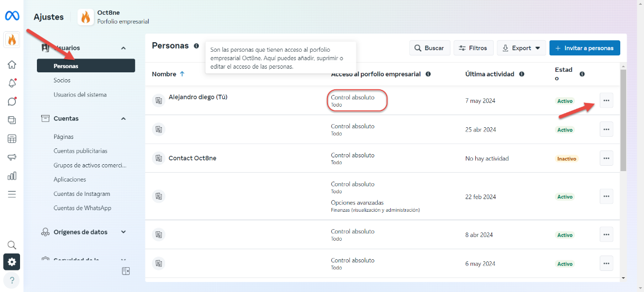Open the Home icon in left rail
This screenshot has height=292, width=644.
[12, 64]
